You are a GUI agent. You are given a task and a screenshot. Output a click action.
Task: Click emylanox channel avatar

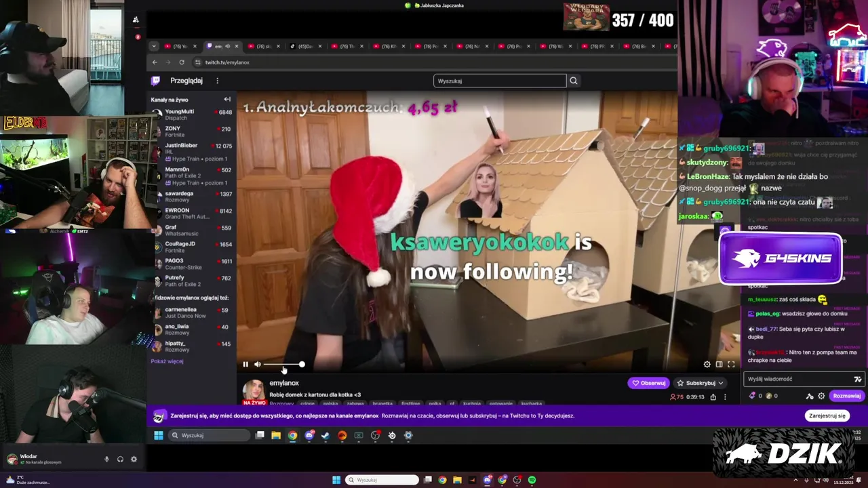tap(254, 390)
